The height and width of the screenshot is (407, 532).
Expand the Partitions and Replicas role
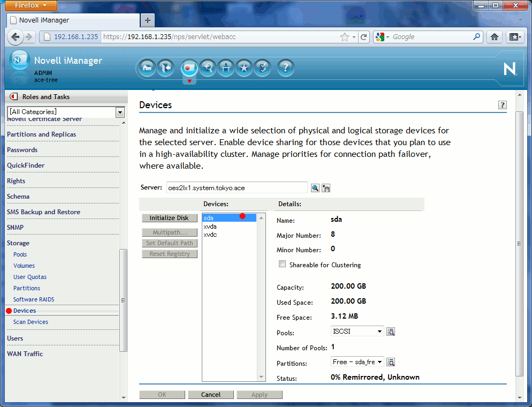click(41, 134)
